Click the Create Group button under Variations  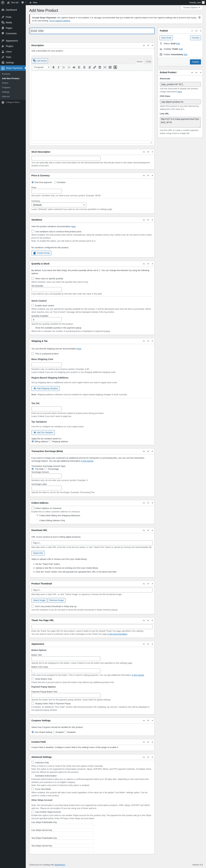coord(42,253)
